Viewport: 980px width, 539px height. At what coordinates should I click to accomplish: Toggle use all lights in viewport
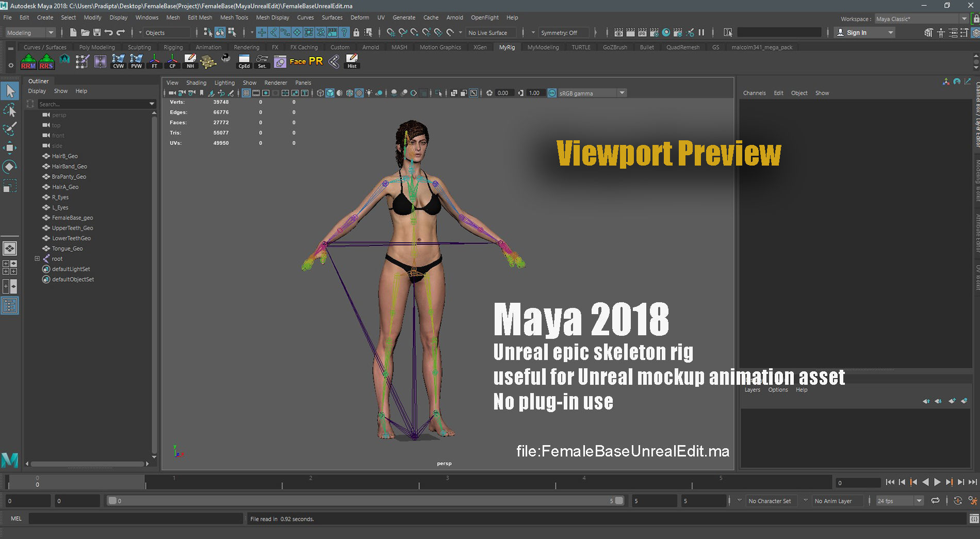369,93
